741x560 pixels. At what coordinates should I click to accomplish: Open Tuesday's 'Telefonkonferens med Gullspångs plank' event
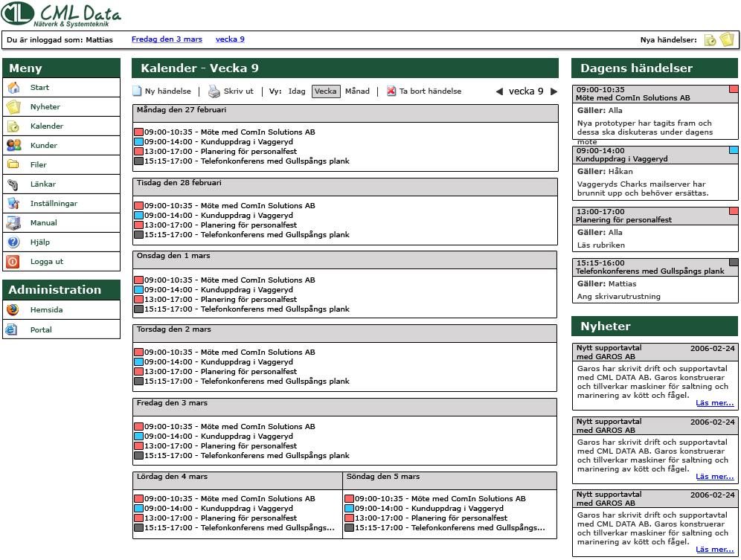pos(247,235)
